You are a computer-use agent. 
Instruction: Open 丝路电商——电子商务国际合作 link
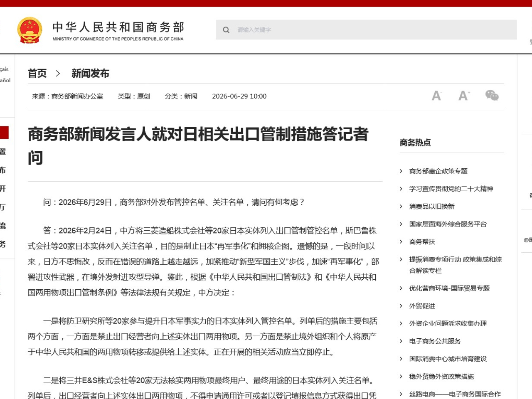coord(455,394)
